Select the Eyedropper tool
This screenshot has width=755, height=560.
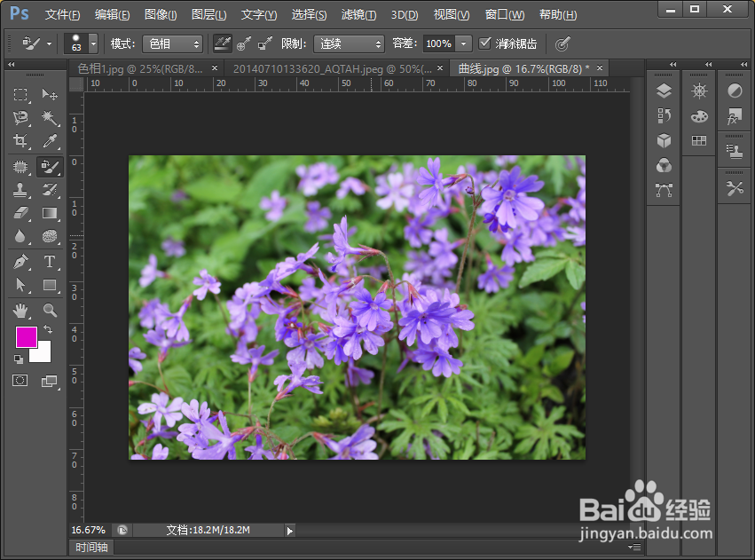pos(50,140)
